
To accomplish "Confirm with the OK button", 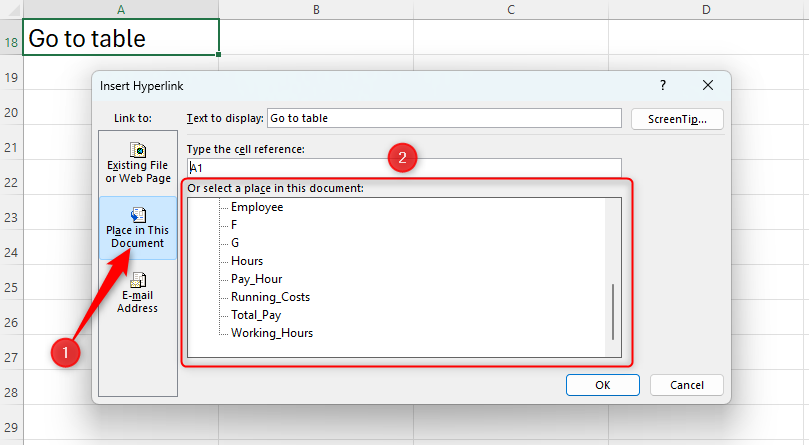I will coord(602,385).
